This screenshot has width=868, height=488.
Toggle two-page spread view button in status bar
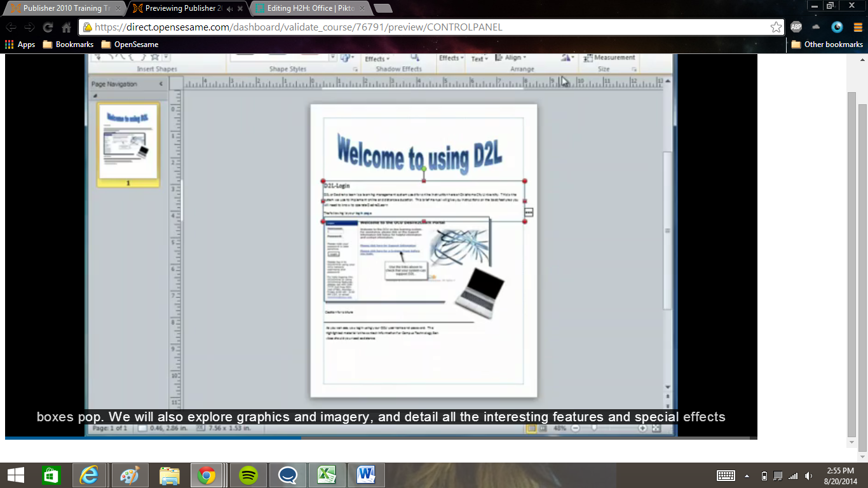543,429
